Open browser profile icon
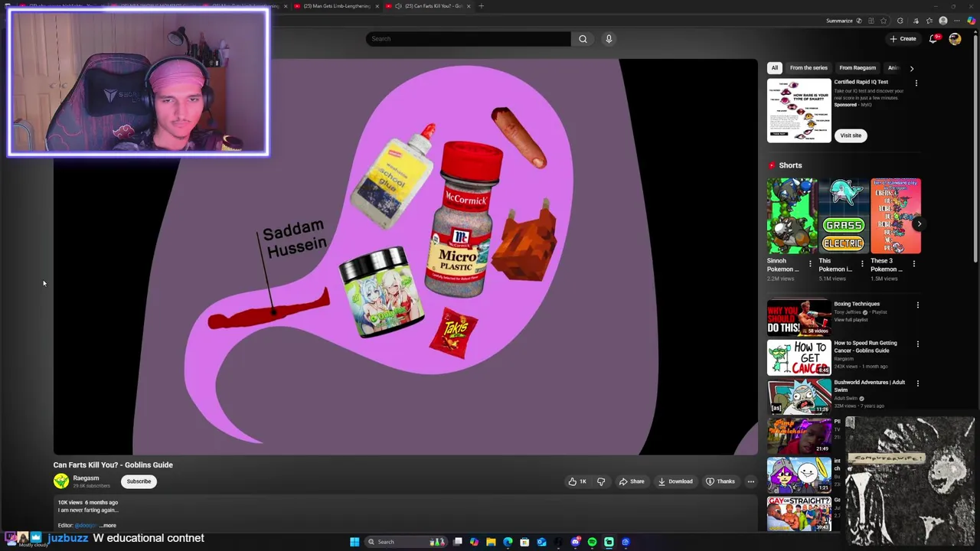This screenshot has width=980, height=551. click(x=943, y=21)
